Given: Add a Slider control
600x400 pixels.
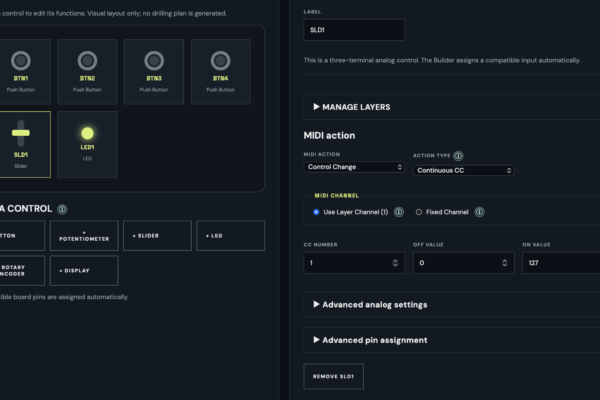Looking at the screenshot, I should click(x=157, y=236).
